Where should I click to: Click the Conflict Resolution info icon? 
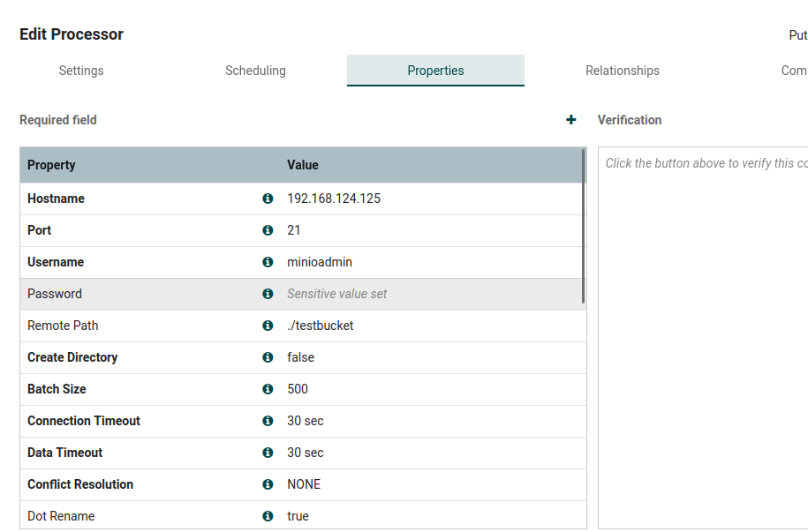[268, 484]
